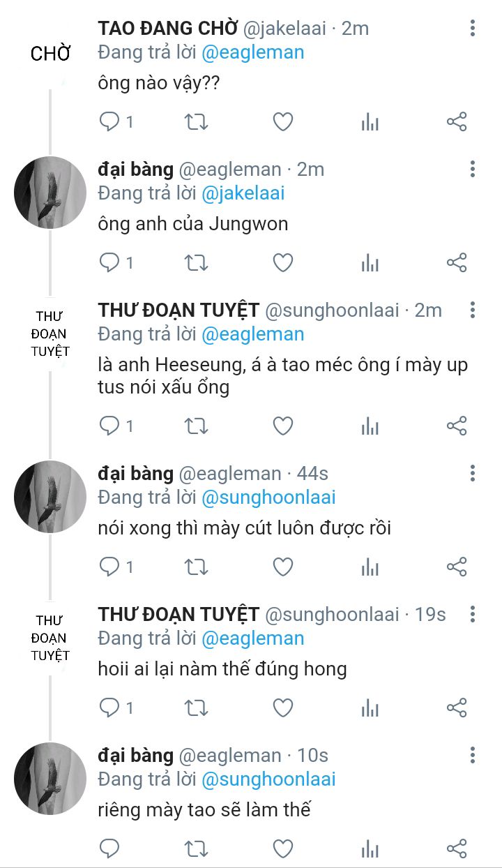
Task: Like the "là anh Heeseung" tweet
Action: [x=282, y=426]
